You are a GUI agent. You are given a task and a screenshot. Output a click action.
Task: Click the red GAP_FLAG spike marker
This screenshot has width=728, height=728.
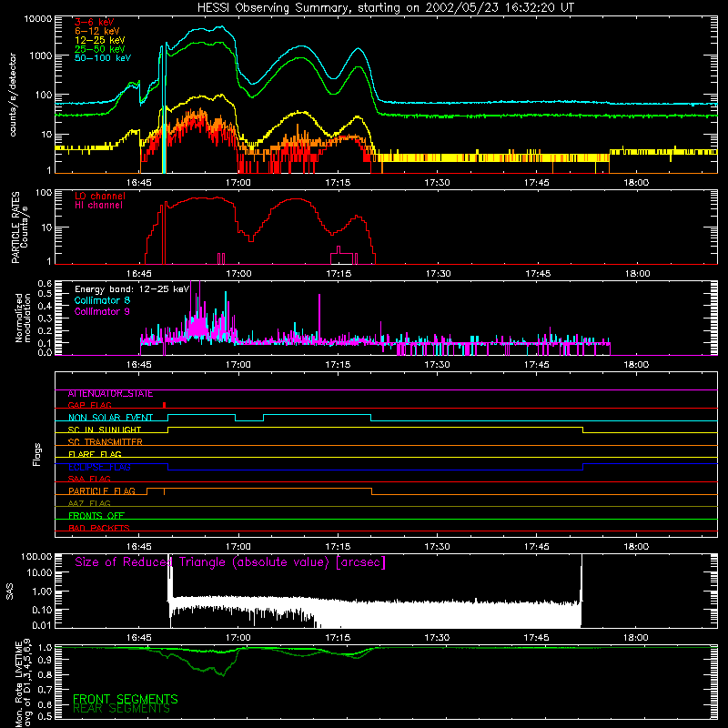tap(165, 405)
